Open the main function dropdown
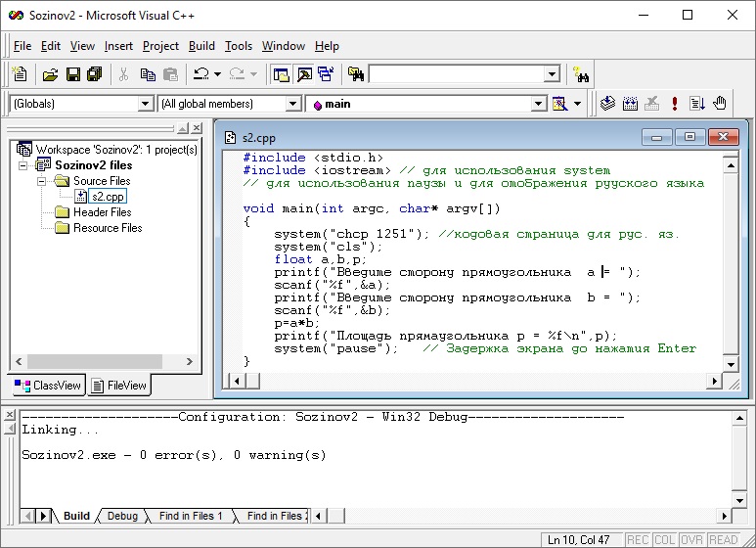Viewport: 756px width, 548px height. 539,104
